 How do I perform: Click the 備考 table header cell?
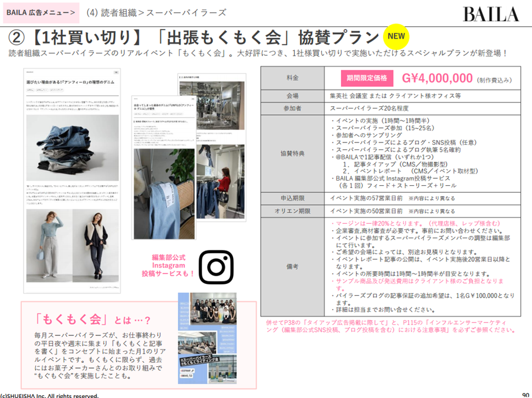293,266
